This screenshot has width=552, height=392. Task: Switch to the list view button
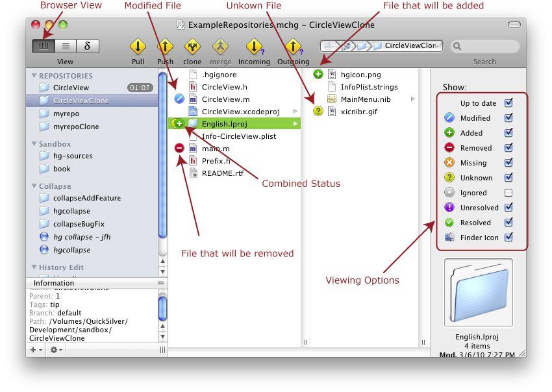[66, 46]
